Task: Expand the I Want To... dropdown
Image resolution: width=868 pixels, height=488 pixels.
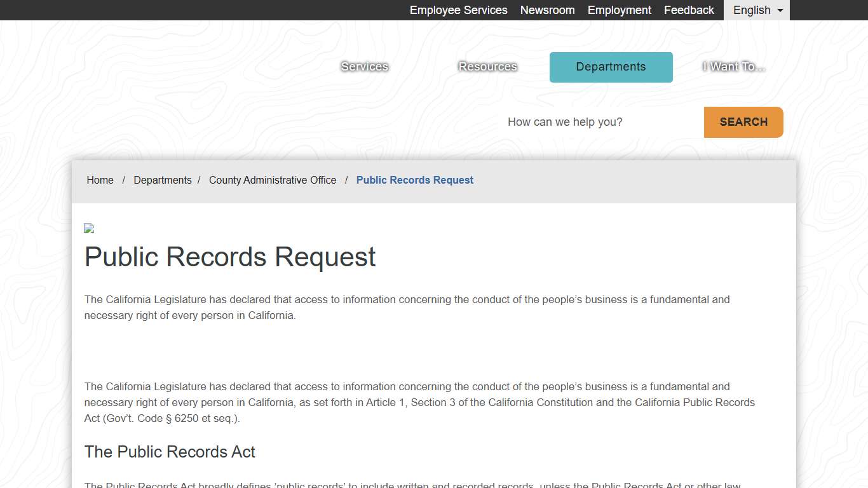Action: (733, 66)
